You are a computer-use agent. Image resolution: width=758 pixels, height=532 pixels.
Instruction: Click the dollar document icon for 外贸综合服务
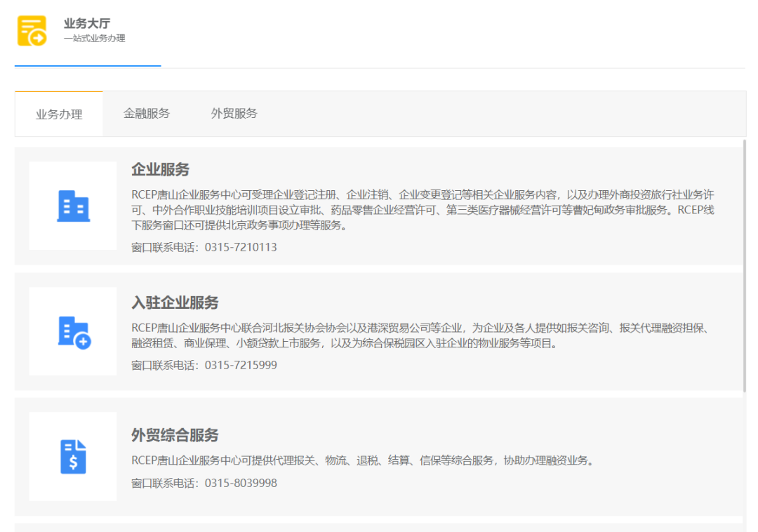pyautogui.click(x=74, y=457)
